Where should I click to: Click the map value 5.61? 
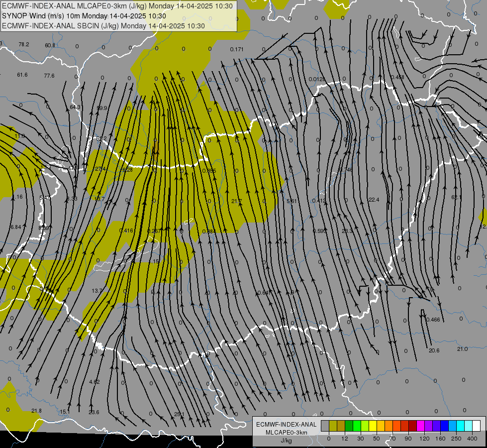292,201
